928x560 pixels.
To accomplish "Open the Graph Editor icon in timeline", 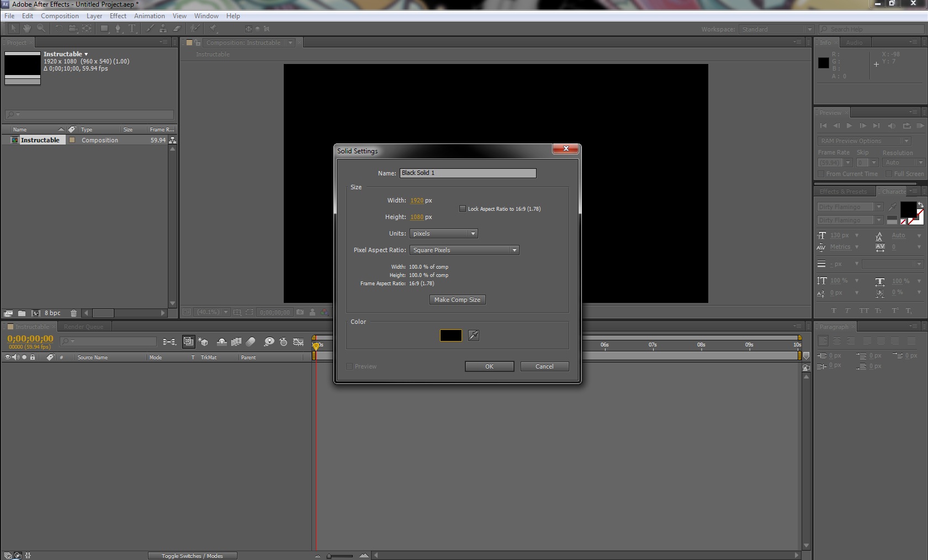I will click(x=299, y=342).
